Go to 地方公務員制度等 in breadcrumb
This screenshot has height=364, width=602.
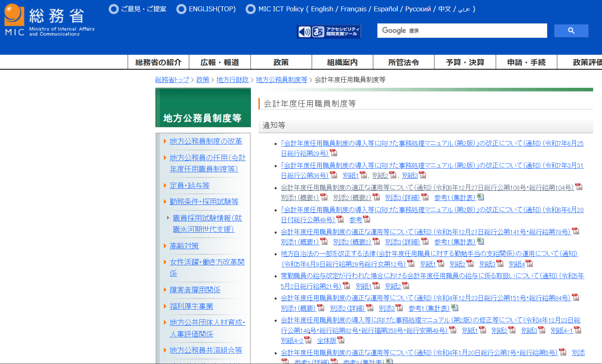pyautogui.click(x=281, y=80)
